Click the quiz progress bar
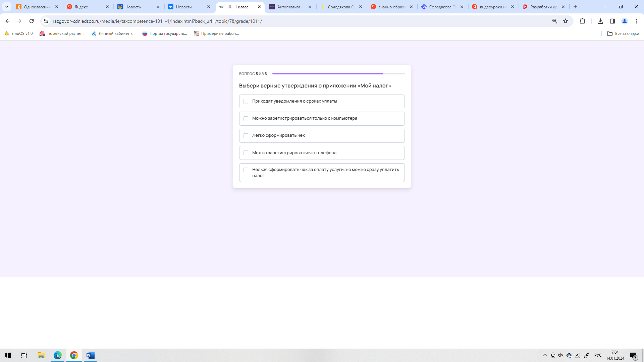This screenshot has width=644, height=362. pos(338,73)
